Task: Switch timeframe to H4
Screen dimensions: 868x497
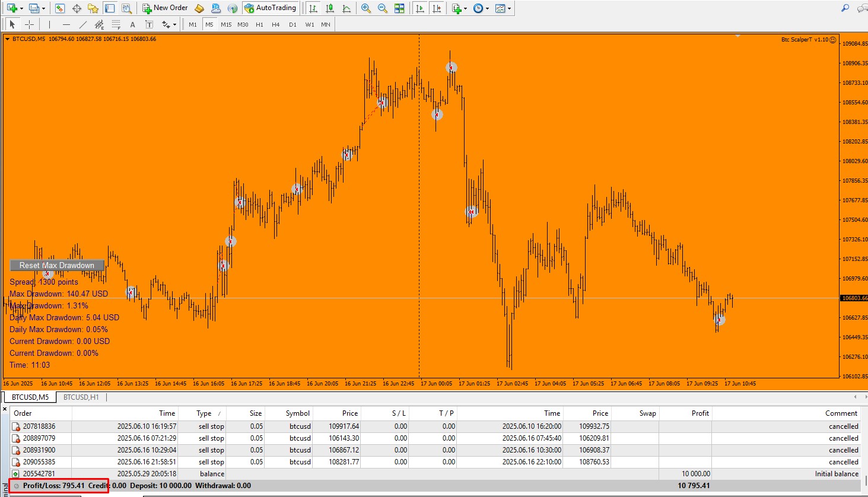Action: click(276, 24)
